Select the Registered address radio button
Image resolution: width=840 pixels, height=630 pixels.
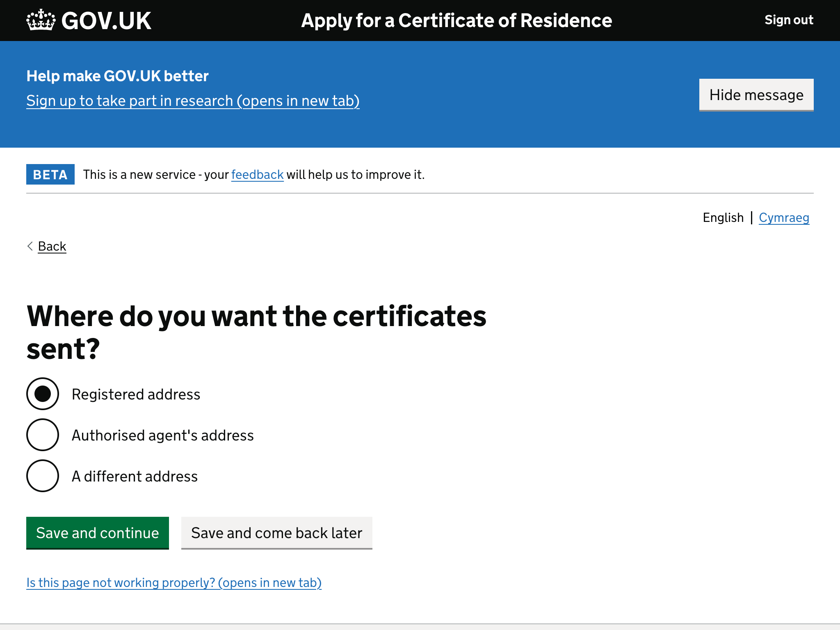point(42,394)
